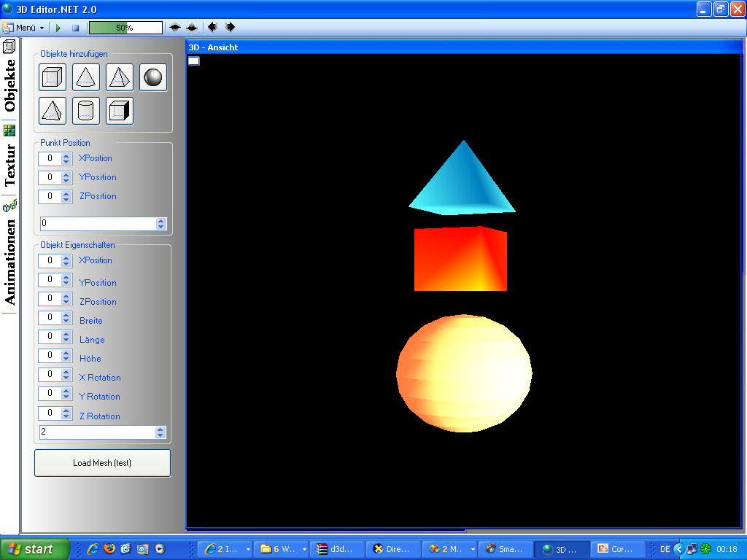Switch to the Textur tab
Viewport: 747px width, 560px height.
tap(9, 166)
